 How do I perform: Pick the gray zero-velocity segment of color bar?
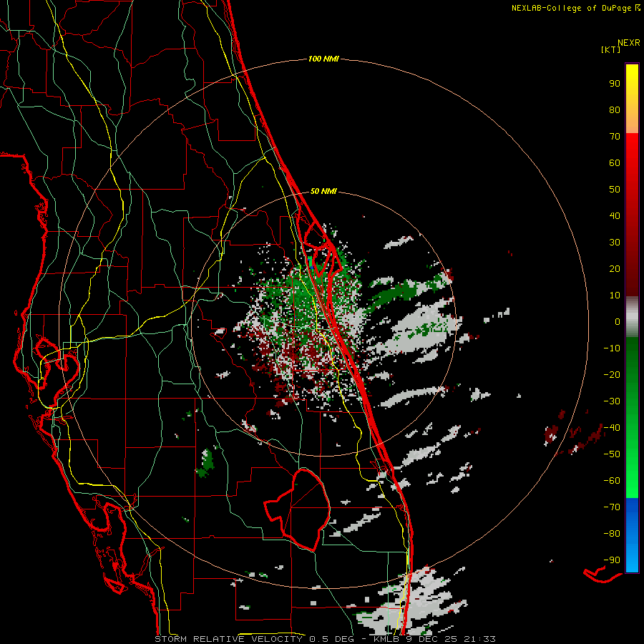pos(632,317)
